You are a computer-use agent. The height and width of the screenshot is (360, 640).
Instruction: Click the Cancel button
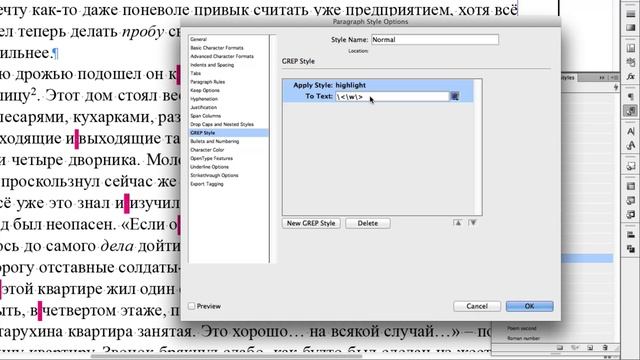pyautogui.click(x=477, y=306)
